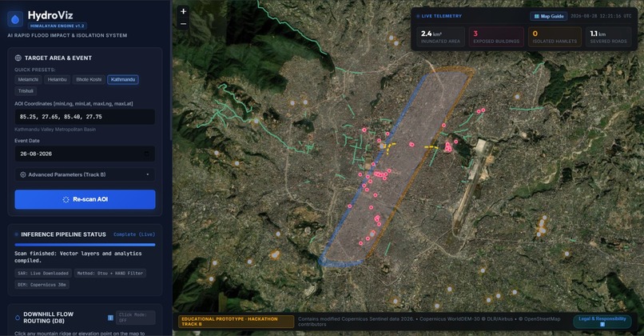Click the inference pipeline progress bar
The width and height of the screenshot is (644, 336).
coord(85,245)
